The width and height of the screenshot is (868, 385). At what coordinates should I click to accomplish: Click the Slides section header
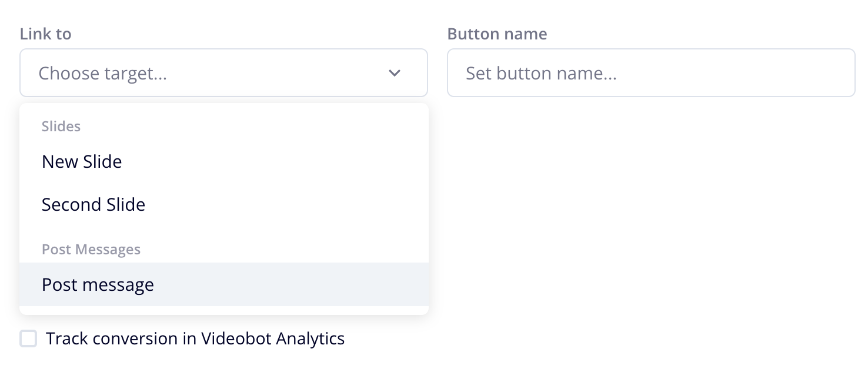point(61,126)
